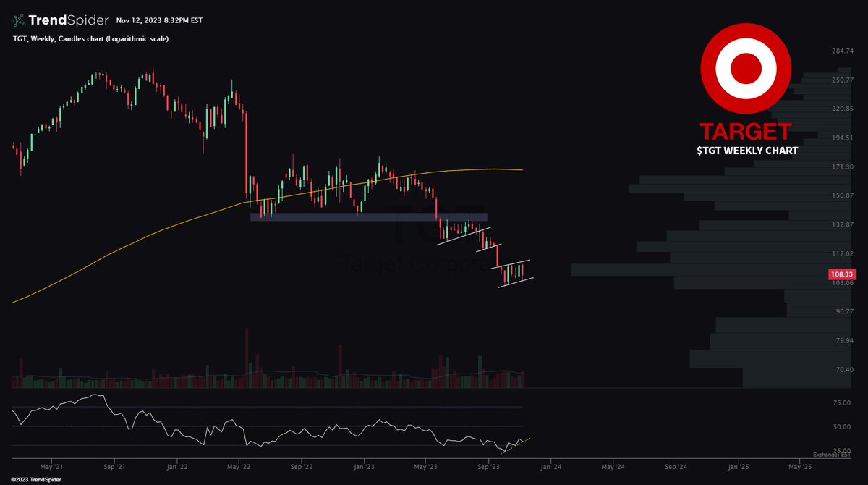Click the 150.87 price axis label

[843, 195]
